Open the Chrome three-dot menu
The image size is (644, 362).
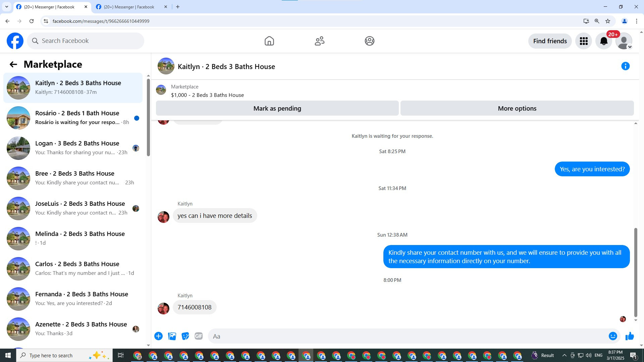[637, 21]
